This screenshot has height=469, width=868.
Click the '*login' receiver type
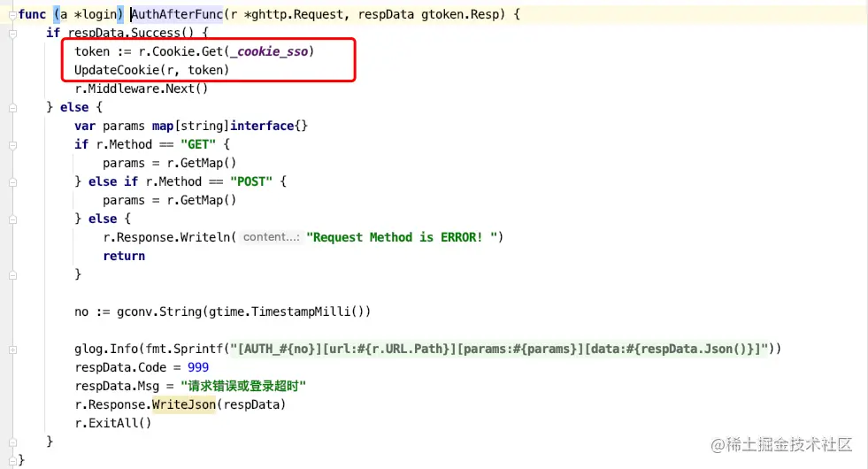tap(96, 14)
